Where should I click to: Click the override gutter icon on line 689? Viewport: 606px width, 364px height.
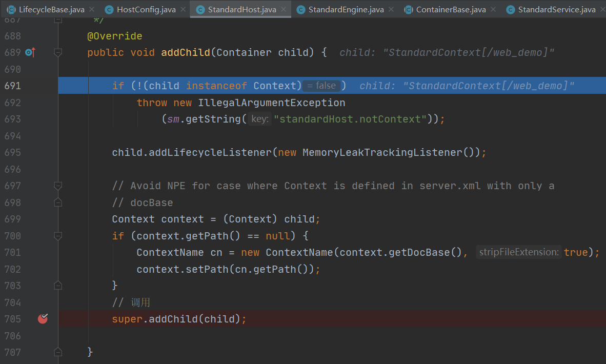tap(30, 52)
